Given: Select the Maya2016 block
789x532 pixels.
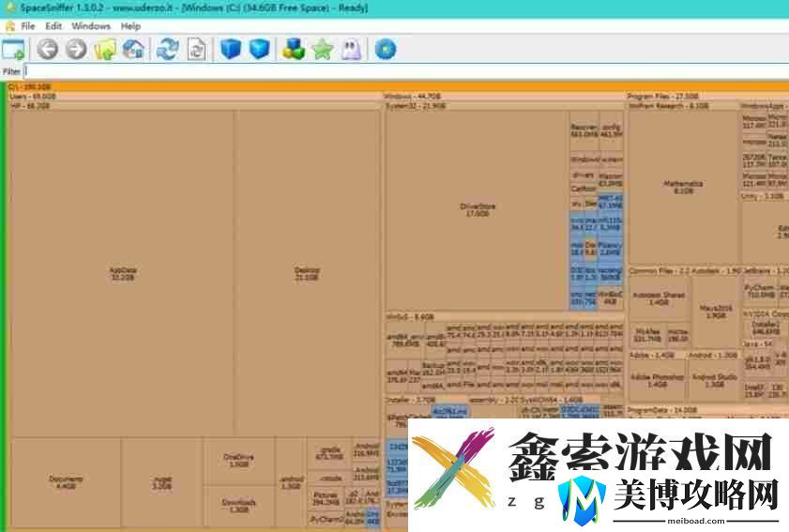Looking at the screenshot, I should [x=716, y=312].
